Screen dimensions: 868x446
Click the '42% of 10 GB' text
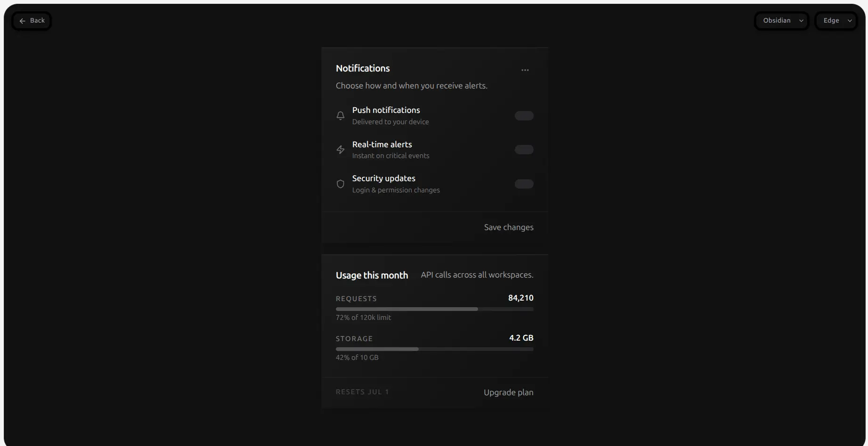point(357,358)
